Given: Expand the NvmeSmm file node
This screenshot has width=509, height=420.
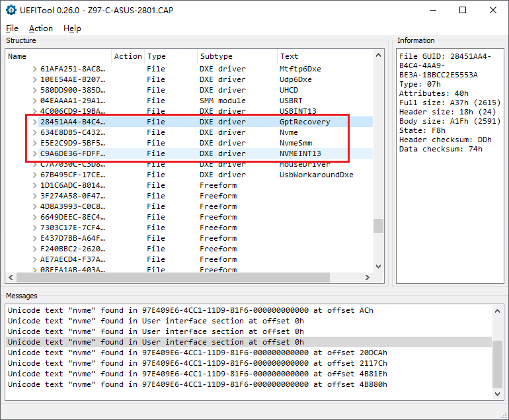Looking at the screenshot, I should [35, 143].
